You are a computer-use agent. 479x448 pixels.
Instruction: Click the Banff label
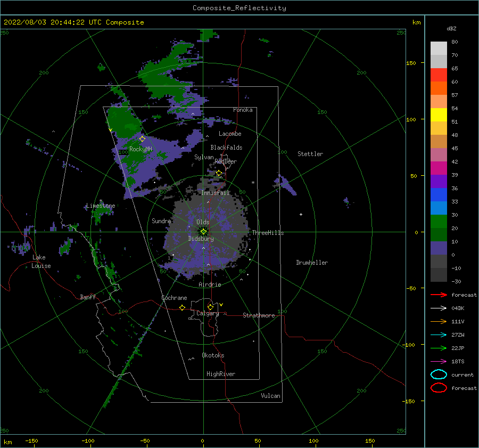pos(88,297)
